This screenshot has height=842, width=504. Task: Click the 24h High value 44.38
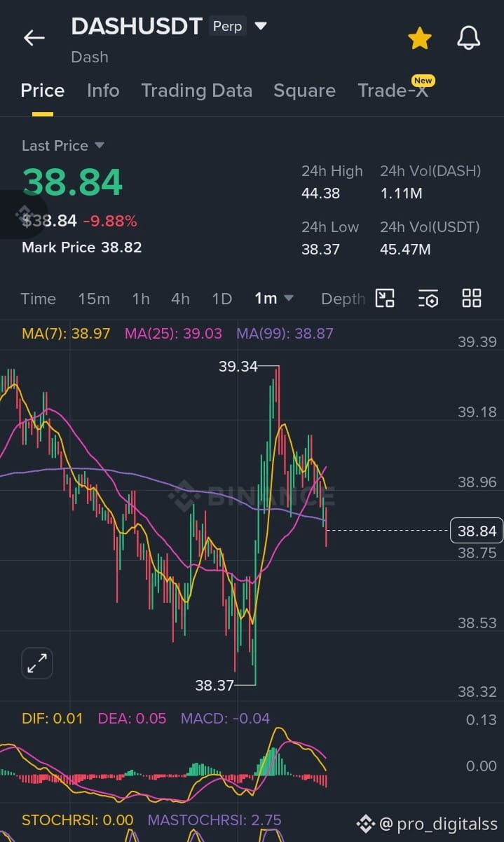coord(320,193)
